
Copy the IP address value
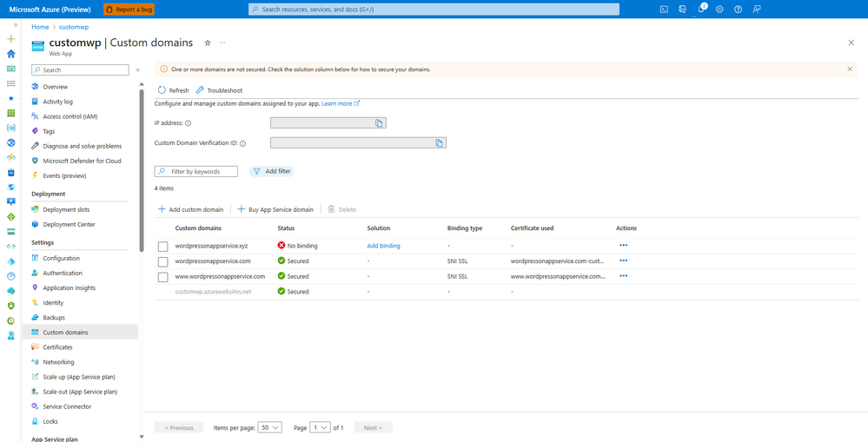(x=379, y=123)
